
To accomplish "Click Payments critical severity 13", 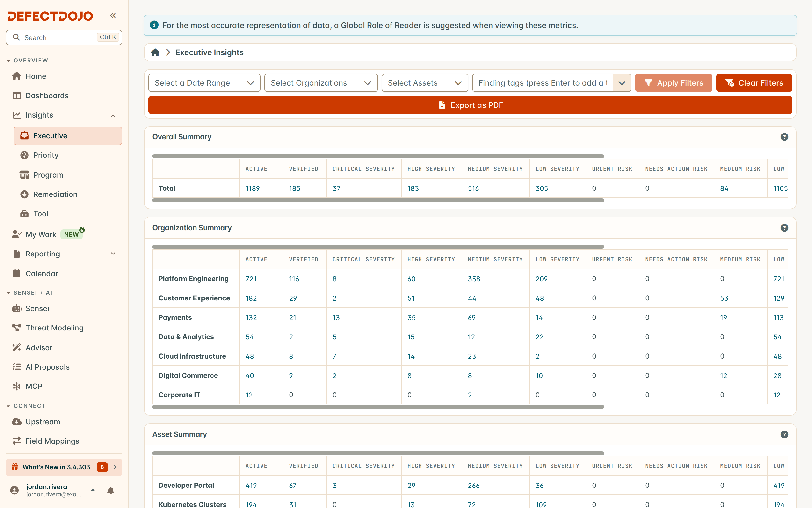I will [336, 318].
